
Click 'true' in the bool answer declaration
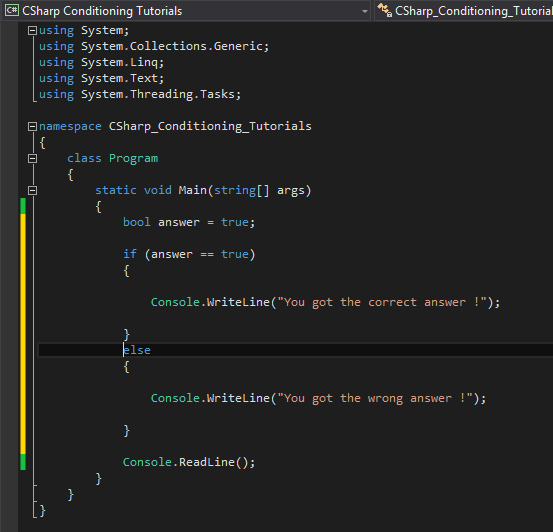click(235, 222)
